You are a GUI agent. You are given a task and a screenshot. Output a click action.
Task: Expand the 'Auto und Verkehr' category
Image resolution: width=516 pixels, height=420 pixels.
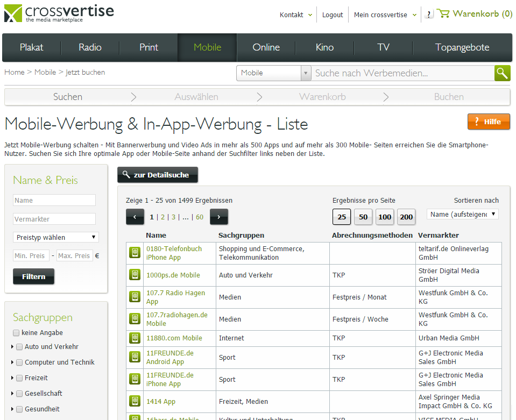pos(12,347)
